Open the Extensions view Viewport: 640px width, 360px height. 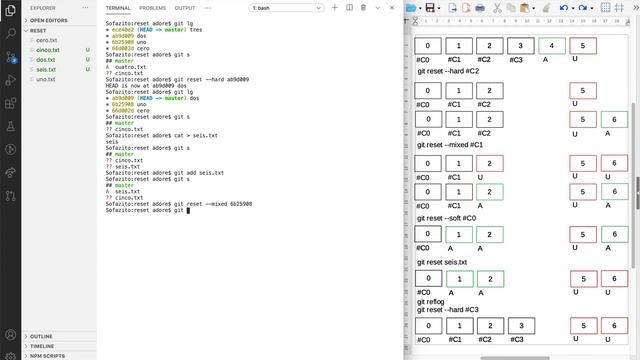(11, 103)
